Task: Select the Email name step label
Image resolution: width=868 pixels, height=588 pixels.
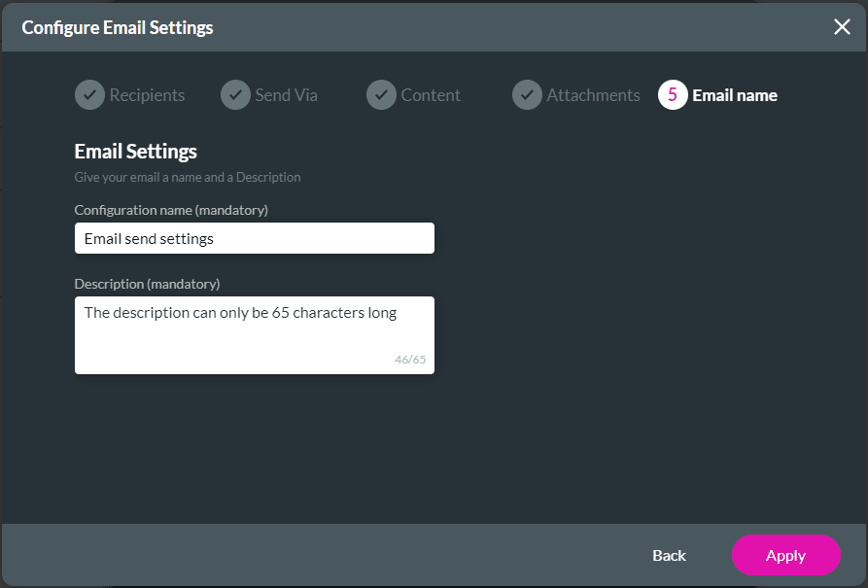Action: point(735,95)
